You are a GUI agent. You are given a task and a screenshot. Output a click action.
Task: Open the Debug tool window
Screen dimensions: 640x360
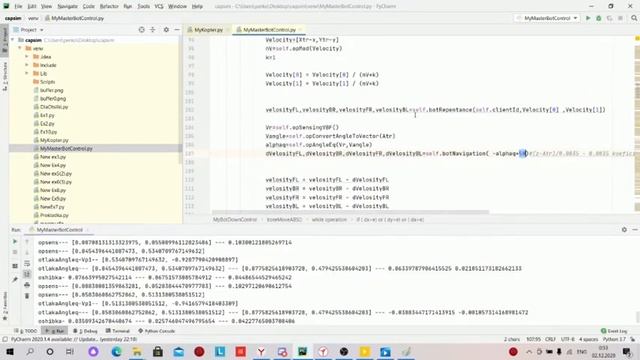85,331
